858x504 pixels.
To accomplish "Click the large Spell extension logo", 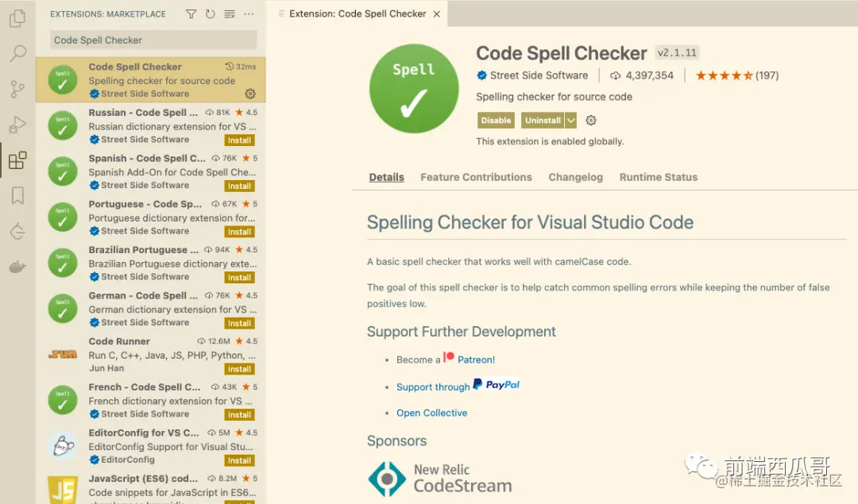I will tap(414, 89).
